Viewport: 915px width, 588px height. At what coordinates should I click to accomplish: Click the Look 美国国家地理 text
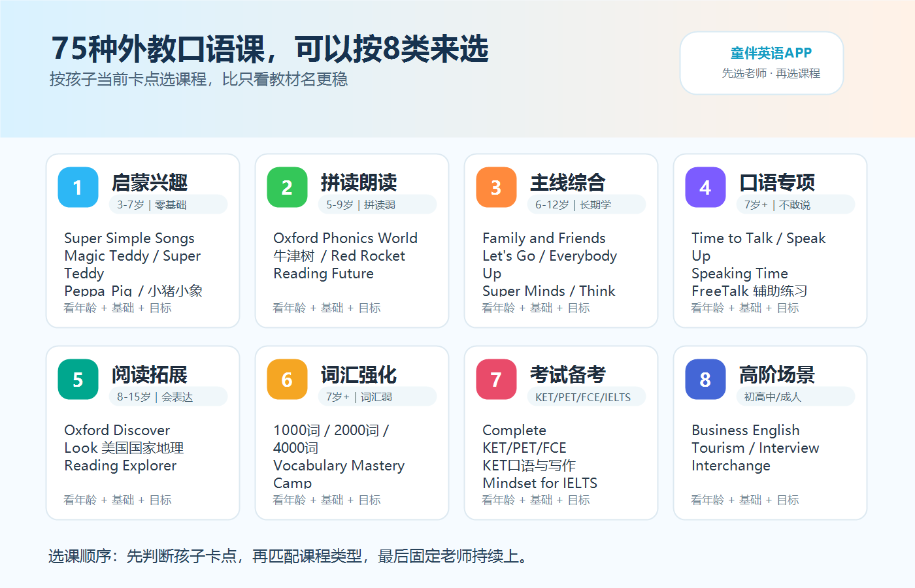124,448
